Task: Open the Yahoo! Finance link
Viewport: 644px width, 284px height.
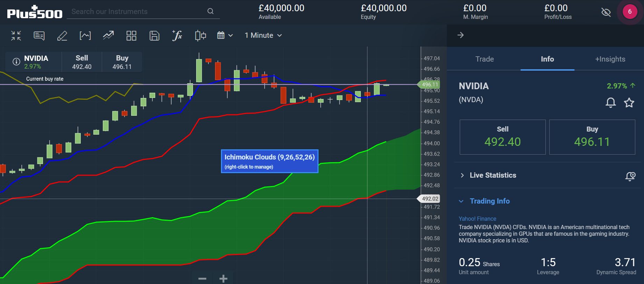Action: pyautogui.click(x=477, y=219)
